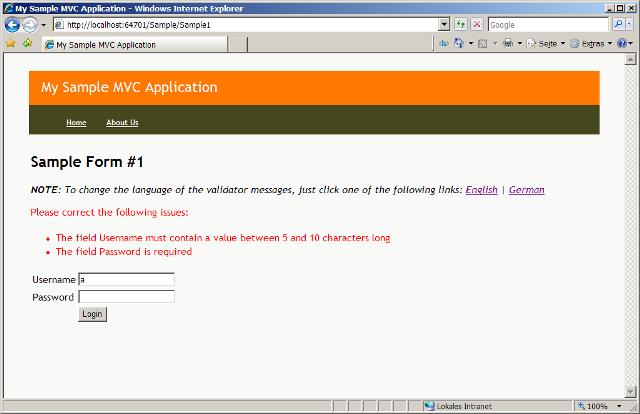Switch validator language via German link
The width and height of the screenshot is (640, 414).
coord(526,189)
